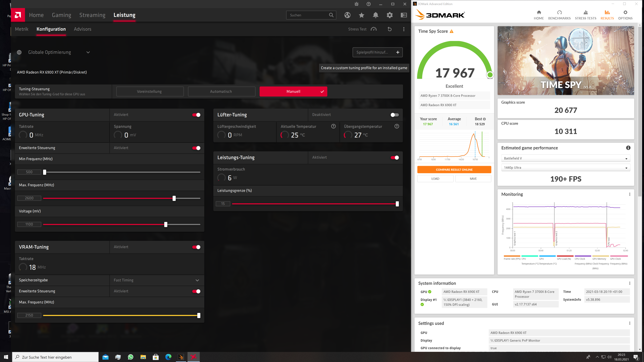Image resolution: width=644 pixels, height=362 pixels.
Task: Click the Leistungsgrenze slider handle
Action: pyautogui.click(x=397, y=204)
